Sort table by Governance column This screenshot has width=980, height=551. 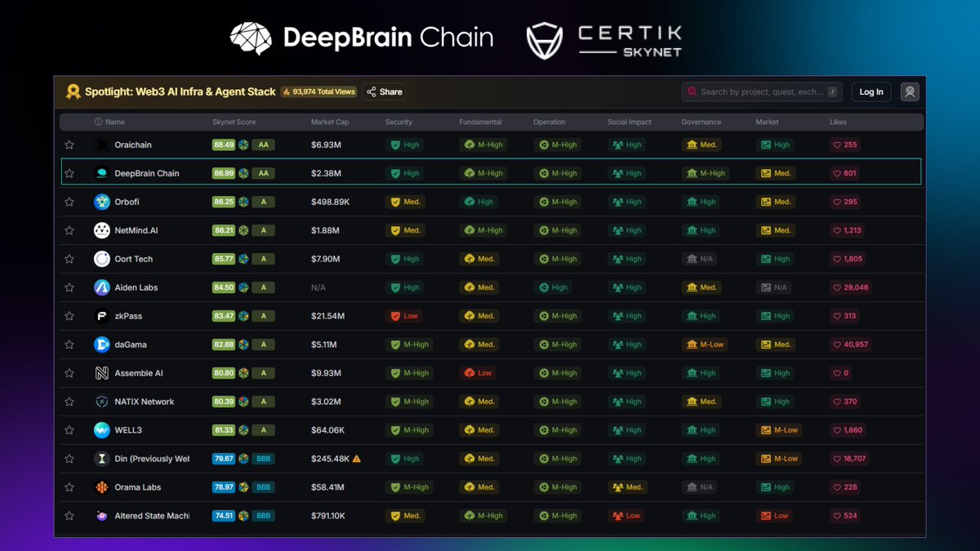(x=702, y=122)
